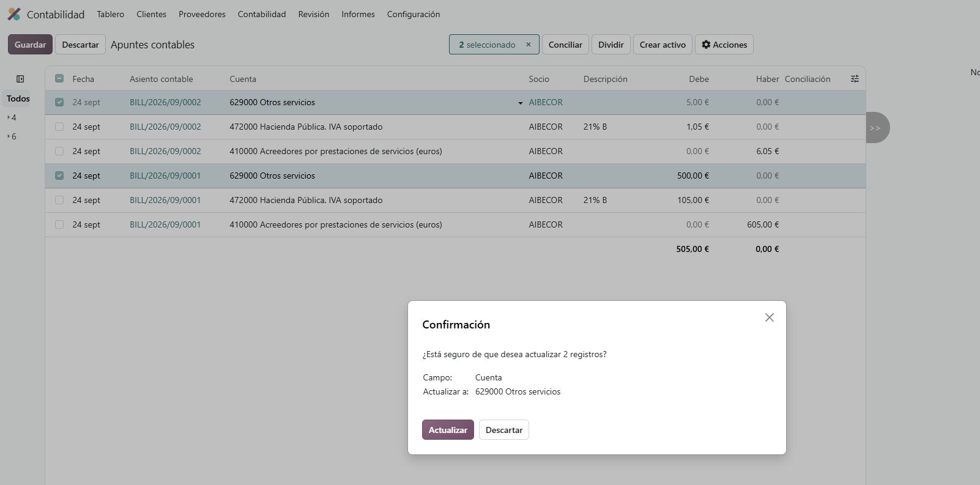Open the Contabilidad menu item
Viewport: 980px width, 485px height.
(262, 14)
